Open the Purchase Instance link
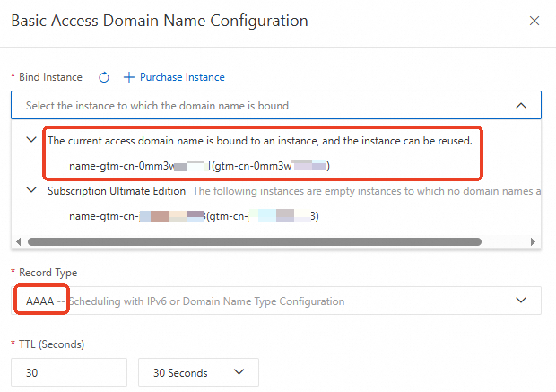556x392 pixels. click(x=182, y=77)
